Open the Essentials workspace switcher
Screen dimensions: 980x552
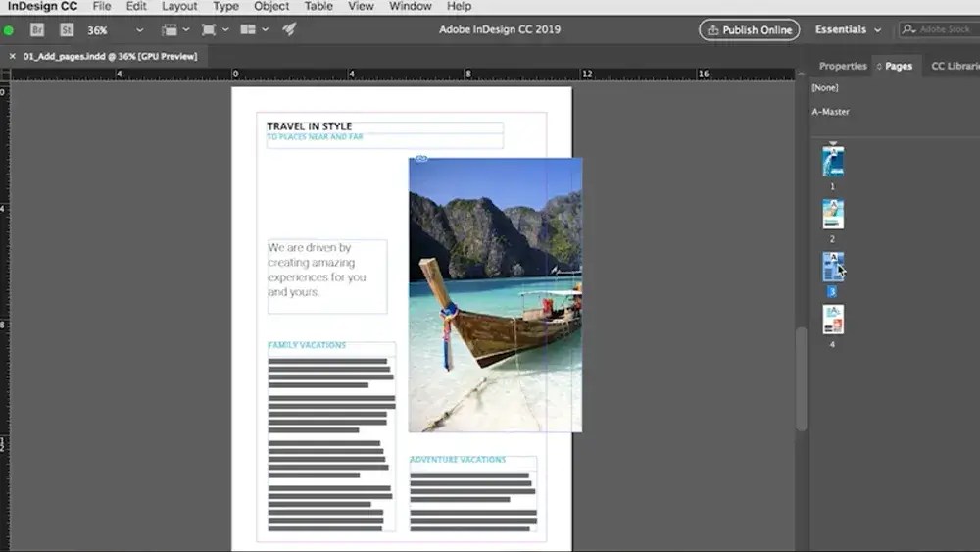848,29
